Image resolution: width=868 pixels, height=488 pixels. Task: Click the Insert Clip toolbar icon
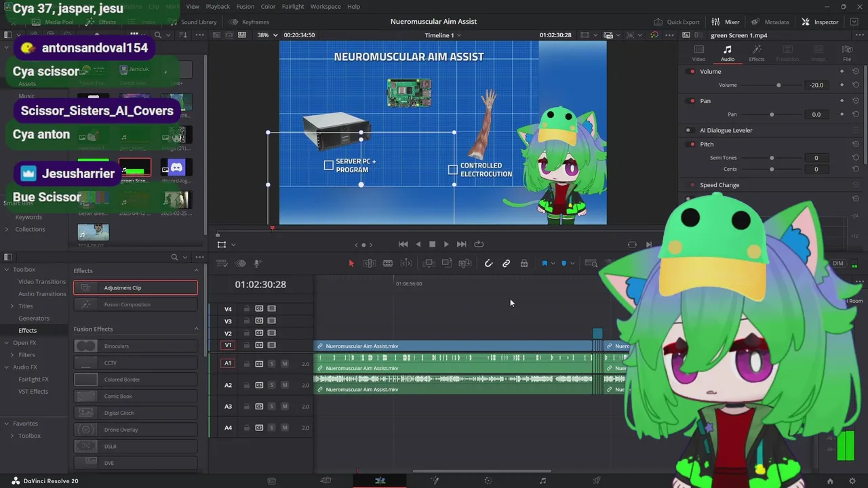(x=429, y=264)
